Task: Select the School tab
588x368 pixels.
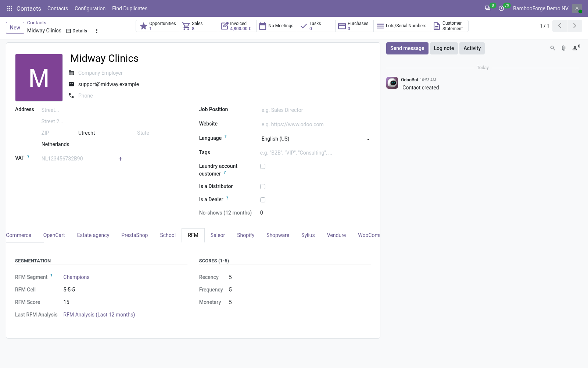Action: pyautogui.click(x=168, y=235)
